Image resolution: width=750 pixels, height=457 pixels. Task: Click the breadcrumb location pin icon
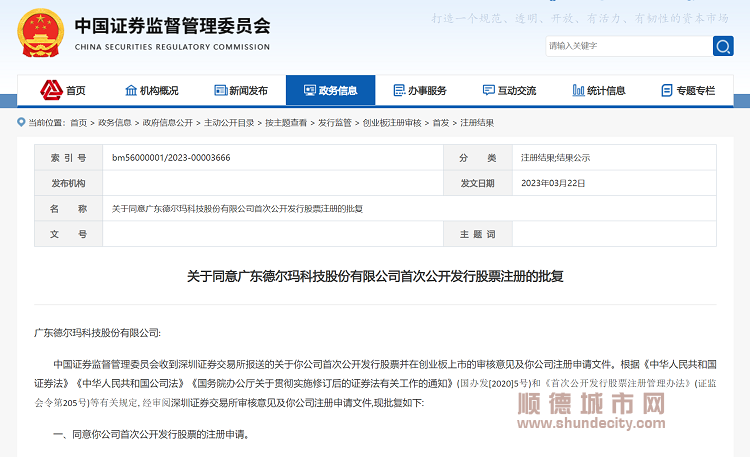pyautogui.click(x=21, y=122)
